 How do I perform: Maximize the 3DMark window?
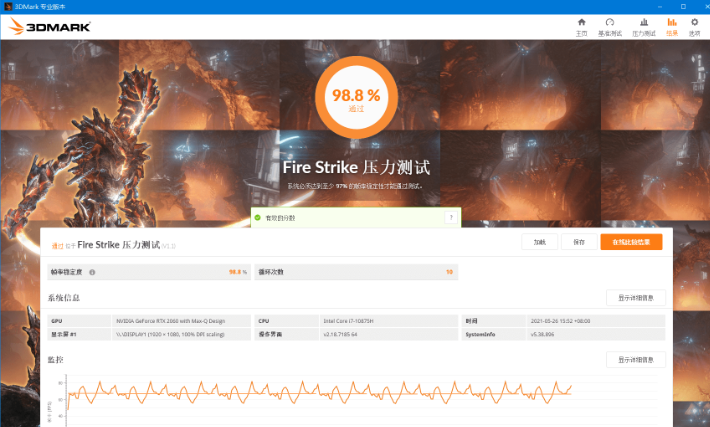point(683,6)
